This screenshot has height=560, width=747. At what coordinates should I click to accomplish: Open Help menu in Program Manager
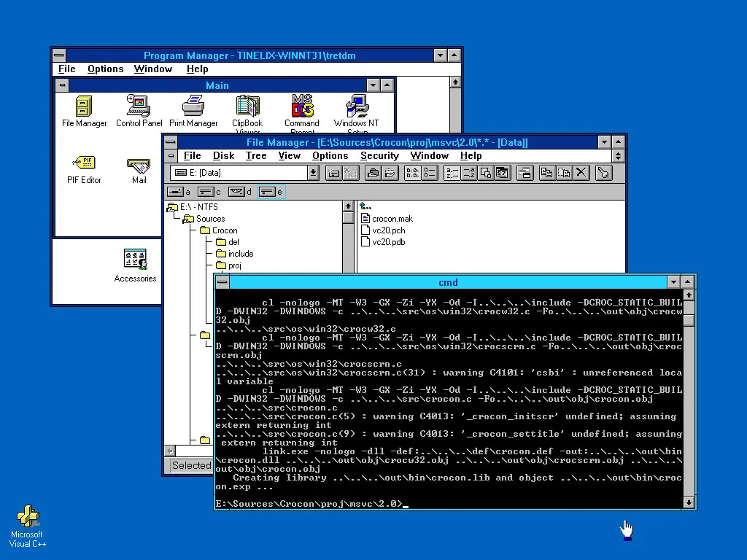tap(197, 69)
